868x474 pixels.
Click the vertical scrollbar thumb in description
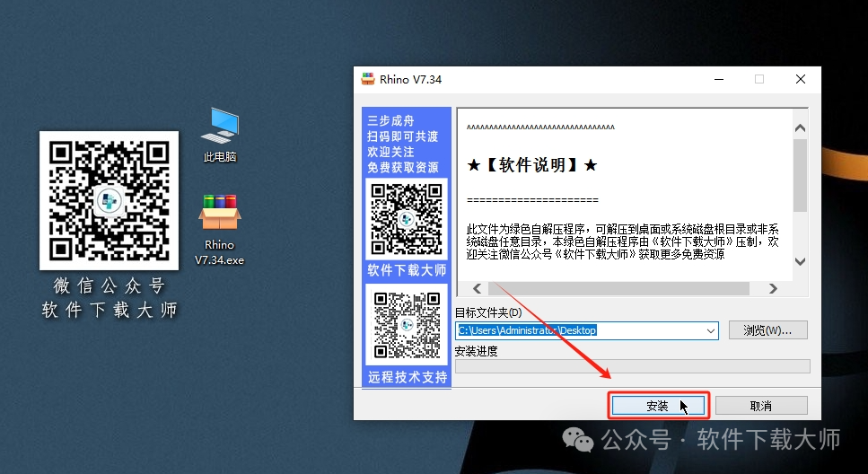point(800,175)
